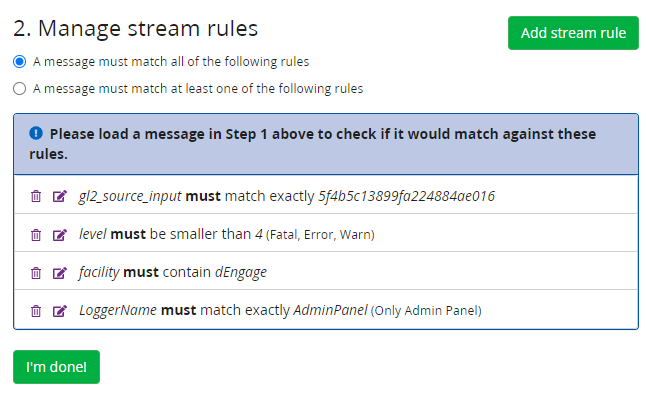Edit the level smaller than 4 rule

tap(59, 234)
